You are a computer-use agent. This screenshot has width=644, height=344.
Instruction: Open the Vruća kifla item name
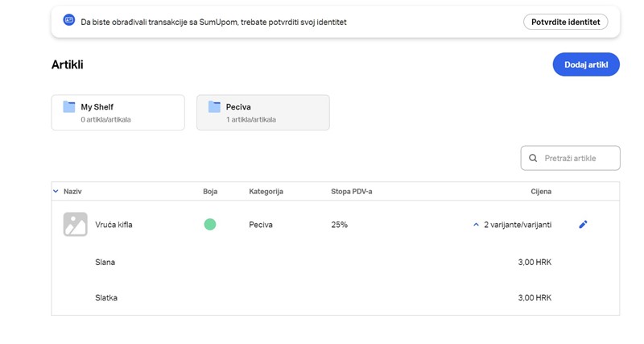pyautogui.click(x=114, y=225)
